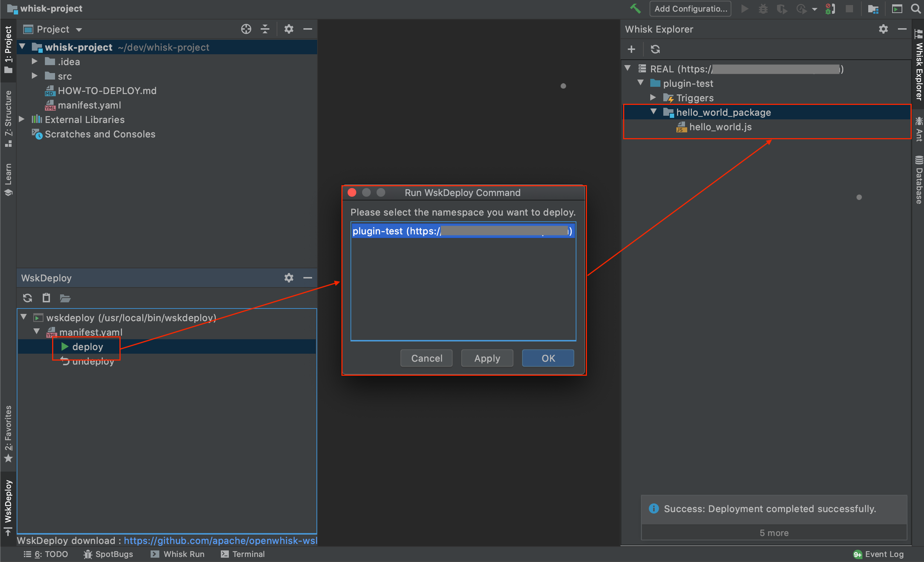This screenshot has height=562, width=924.
Task: Click OK in the Run WskDeploy dialog
Action: pos(548,358)
